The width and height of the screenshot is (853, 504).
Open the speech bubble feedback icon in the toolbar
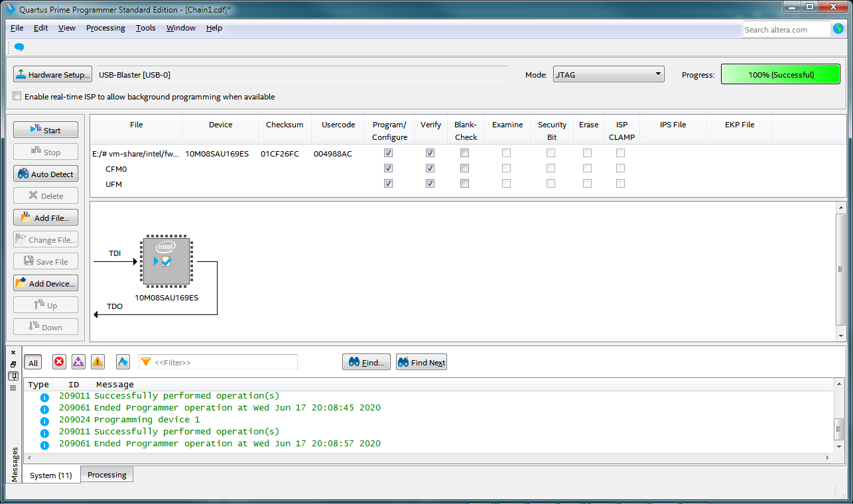tap(19, 47)
